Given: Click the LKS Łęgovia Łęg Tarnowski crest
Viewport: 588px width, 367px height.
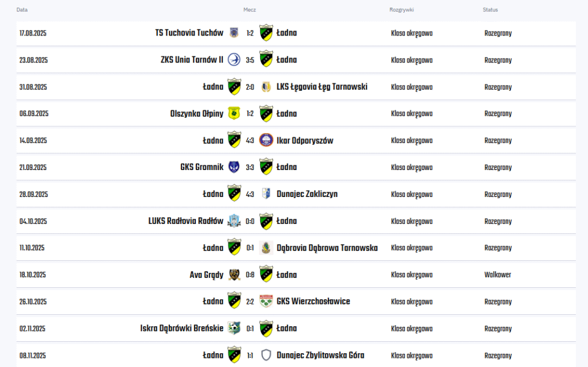Looking at the screenshot, I should click(266, 87).
